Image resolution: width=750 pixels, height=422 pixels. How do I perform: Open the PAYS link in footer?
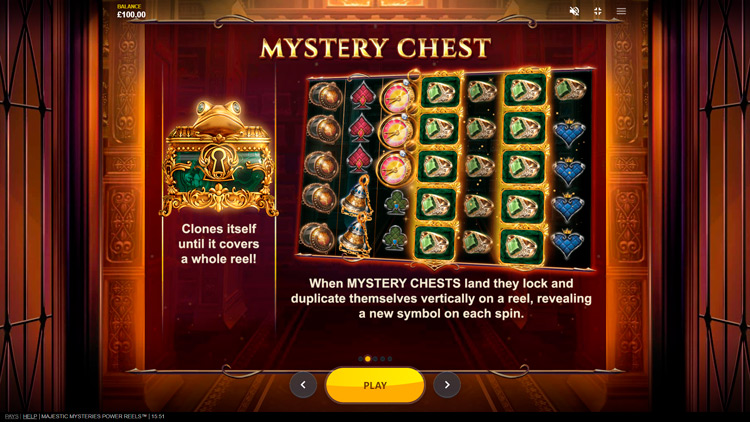[x=11, y=416]
